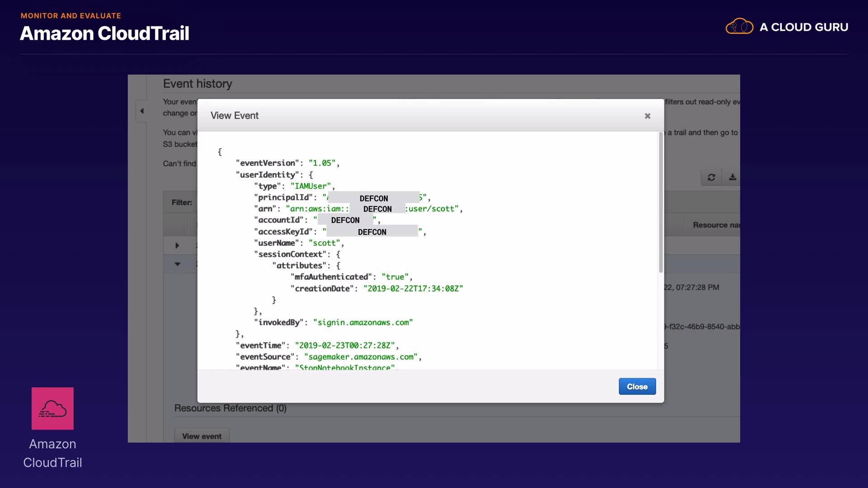Screen dimensions: 868x488
Task: Click the Resources Referenced (0) section title
Action: [230, 408]
